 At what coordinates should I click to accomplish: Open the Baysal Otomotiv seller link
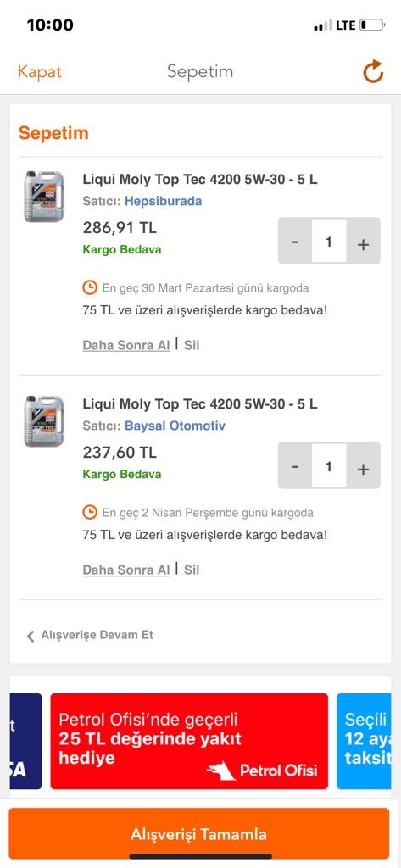175,426
